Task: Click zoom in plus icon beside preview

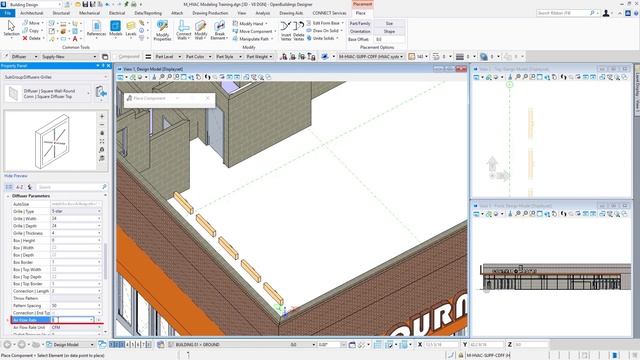Action: point(102,116)
